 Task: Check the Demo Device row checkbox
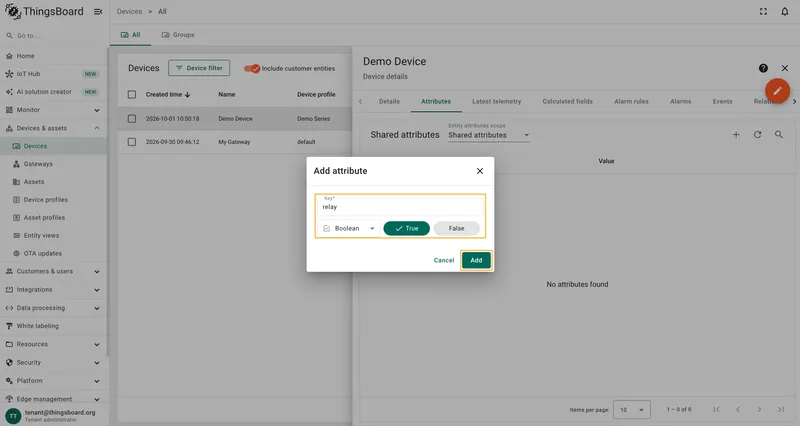tap(132, 118)
